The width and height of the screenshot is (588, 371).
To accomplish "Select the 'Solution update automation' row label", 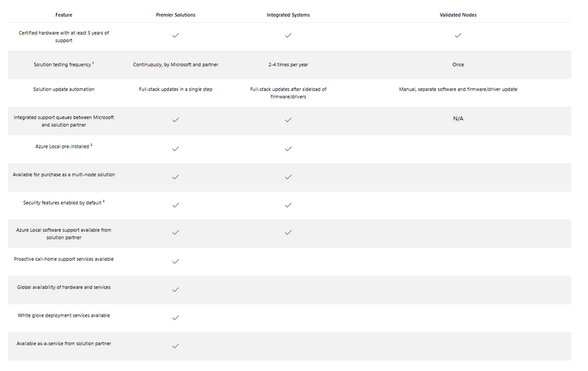I will tap(64, 89).
